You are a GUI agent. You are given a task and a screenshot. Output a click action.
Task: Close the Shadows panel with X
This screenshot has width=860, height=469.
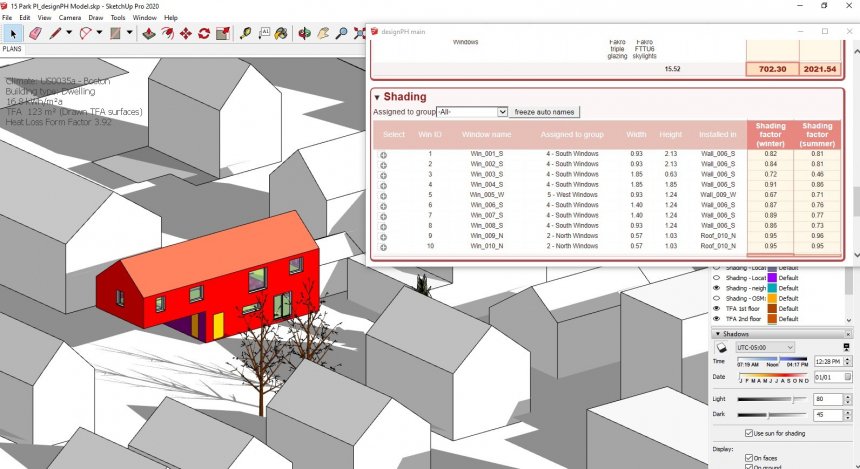[848, 334]
